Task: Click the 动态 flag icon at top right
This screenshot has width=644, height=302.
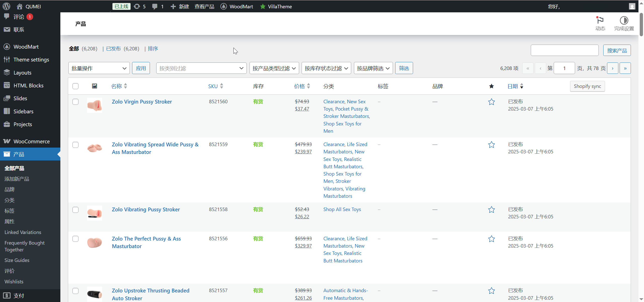Action: click(600, 20)
